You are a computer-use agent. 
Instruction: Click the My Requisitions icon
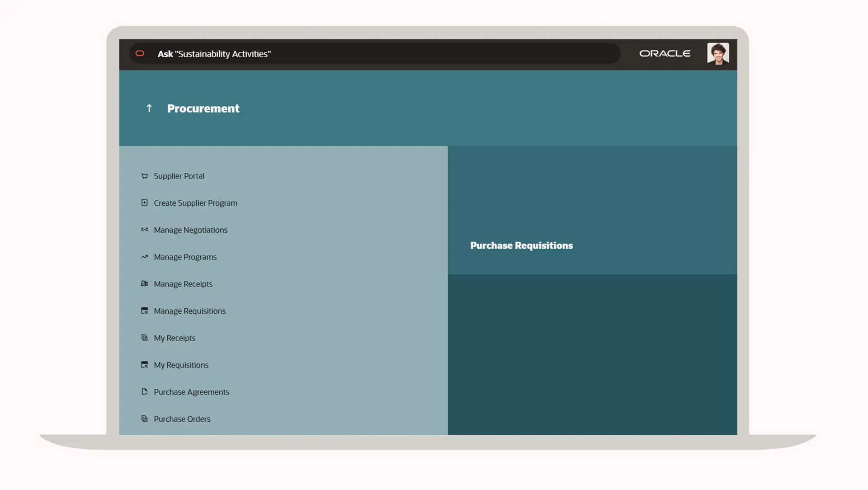click(x=144, y=365)
